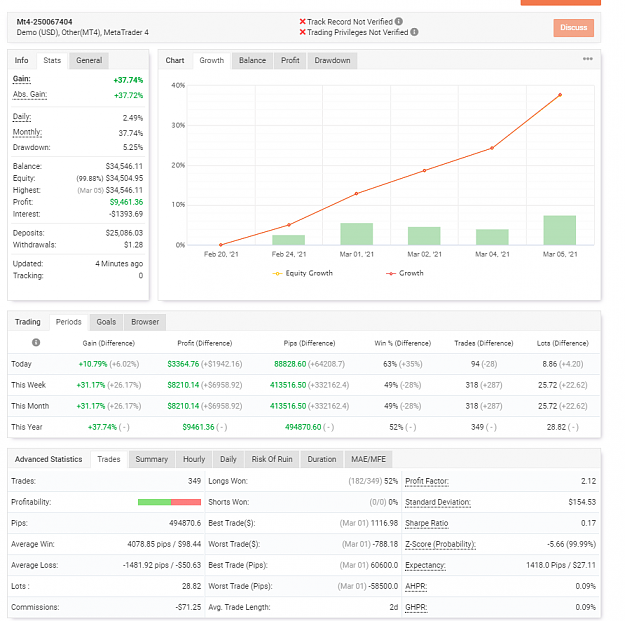Click red X next to Trading Privileges

pos(303,32)
